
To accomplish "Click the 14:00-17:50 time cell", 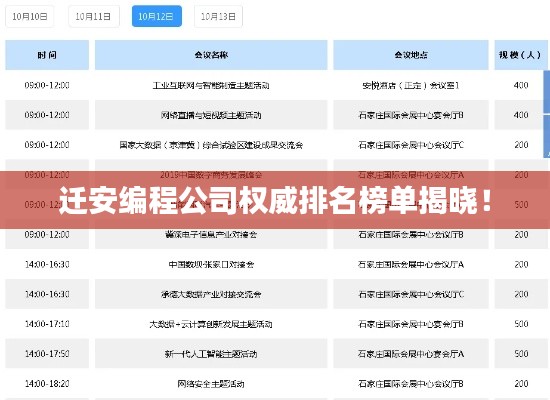I will pyautogui.click(x=47, y=354).
